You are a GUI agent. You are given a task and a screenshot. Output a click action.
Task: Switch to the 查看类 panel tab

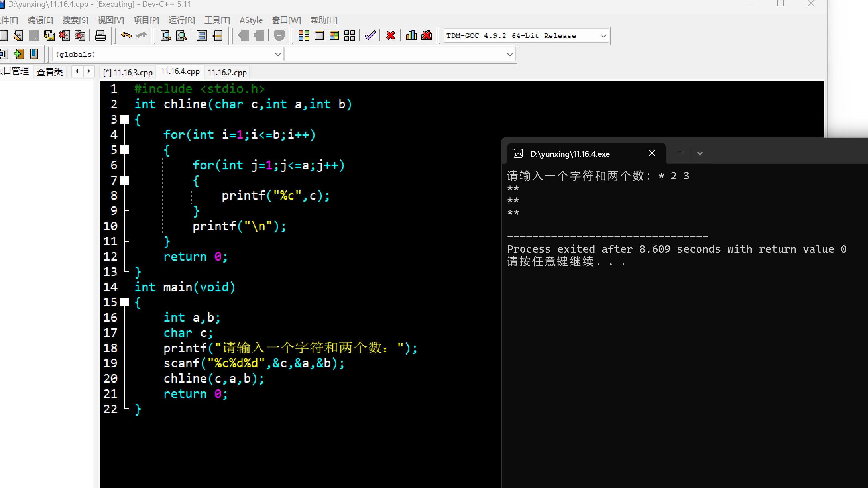point(49,72)
